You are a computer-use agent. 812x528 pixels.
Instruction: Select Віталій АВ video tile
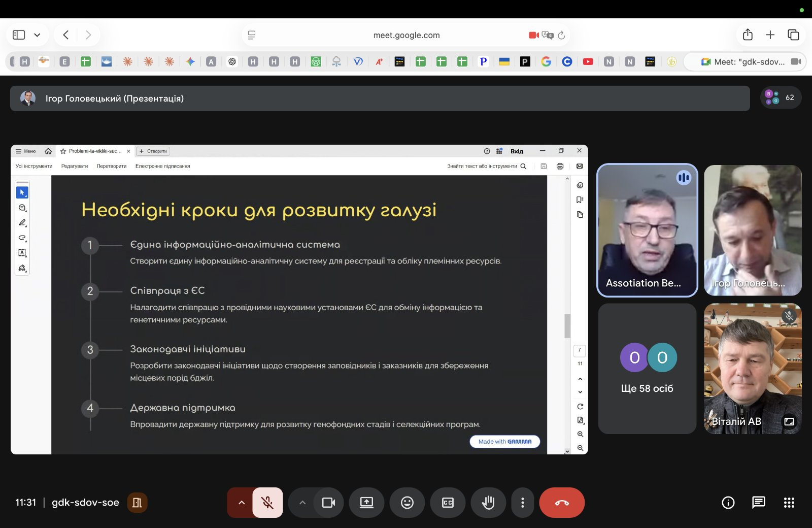753,369
